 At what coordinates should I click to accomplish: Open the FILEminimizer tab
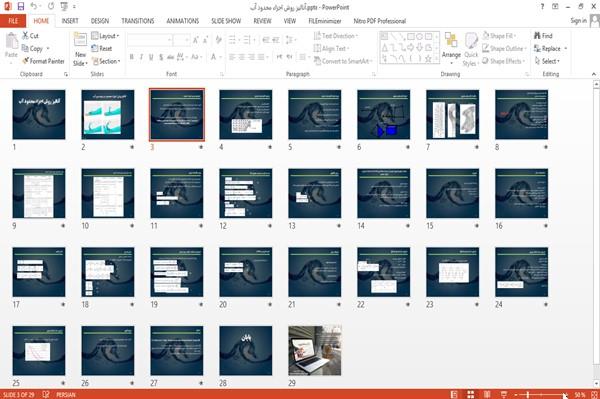point(325,21)
